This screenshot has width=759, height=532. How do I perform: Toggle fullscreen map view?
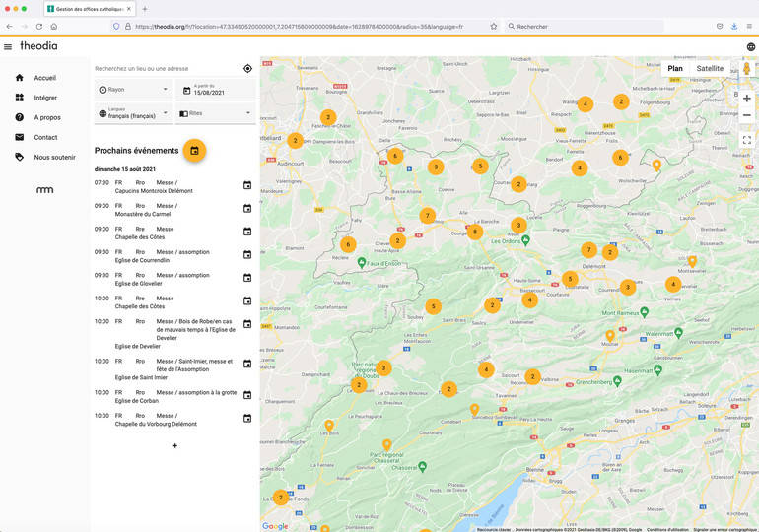pyautogui.click(x=747, y=140)
